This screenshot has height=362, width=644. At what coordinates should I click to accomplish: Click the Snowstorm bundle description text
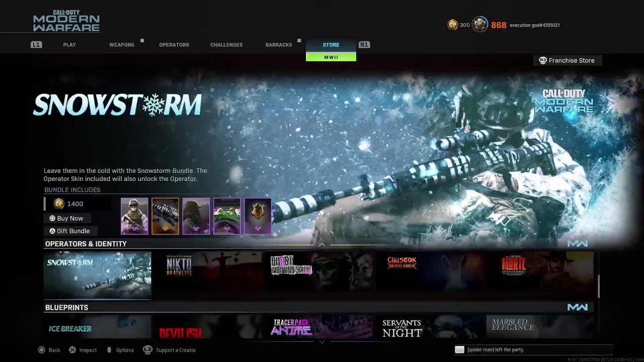click(x=125, y=175)
